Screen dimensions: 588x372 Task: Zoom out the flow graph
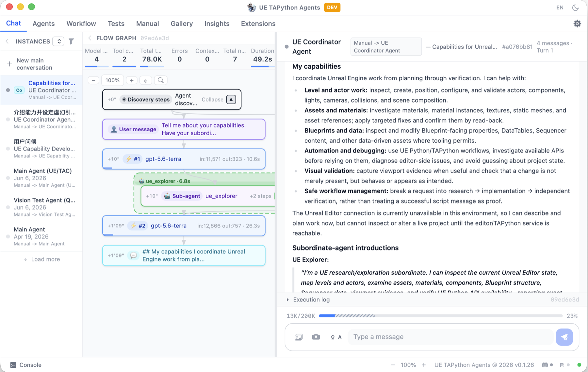(x=93, y=80)
